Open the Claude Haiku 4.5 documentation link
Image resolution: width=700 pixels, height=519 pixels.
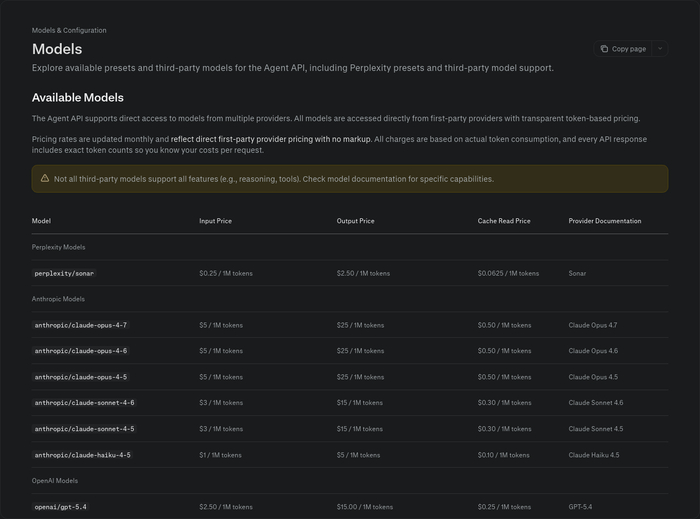pyautogui.click(x=594, y=455)
